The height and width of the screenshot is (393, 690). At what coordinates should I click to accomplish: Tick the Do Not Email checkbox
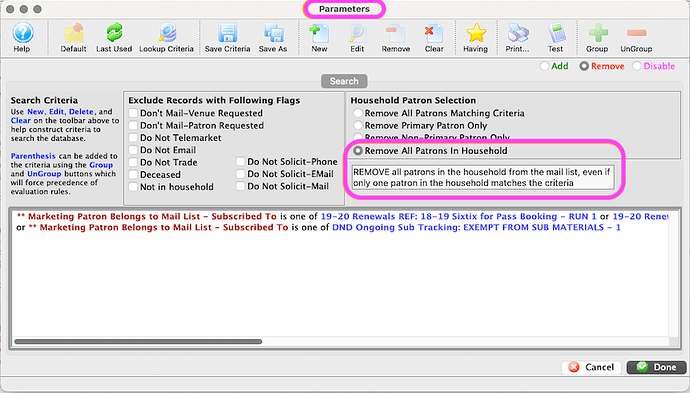click(x=133, y=150)
